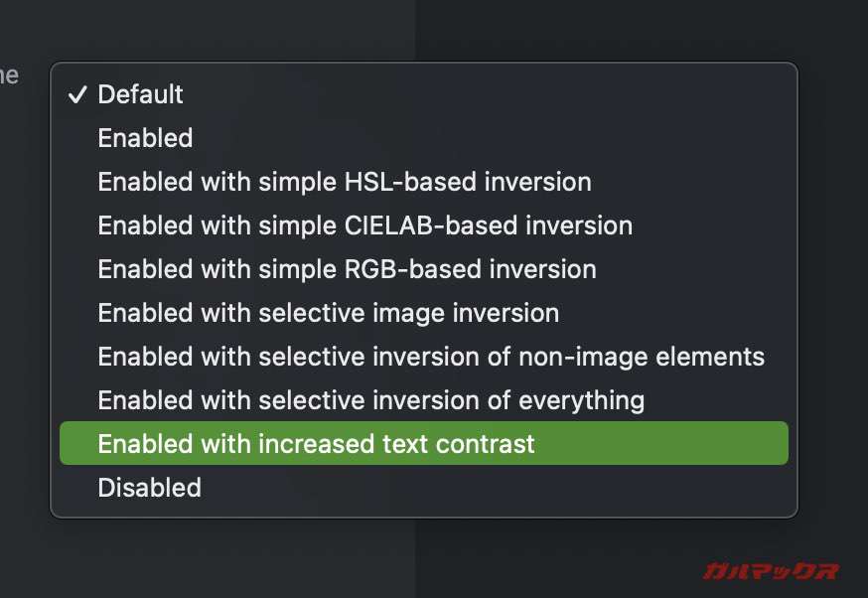
Task: Click the currently checked menu entry
Action: pyautogui.click(x=140, y=94)
